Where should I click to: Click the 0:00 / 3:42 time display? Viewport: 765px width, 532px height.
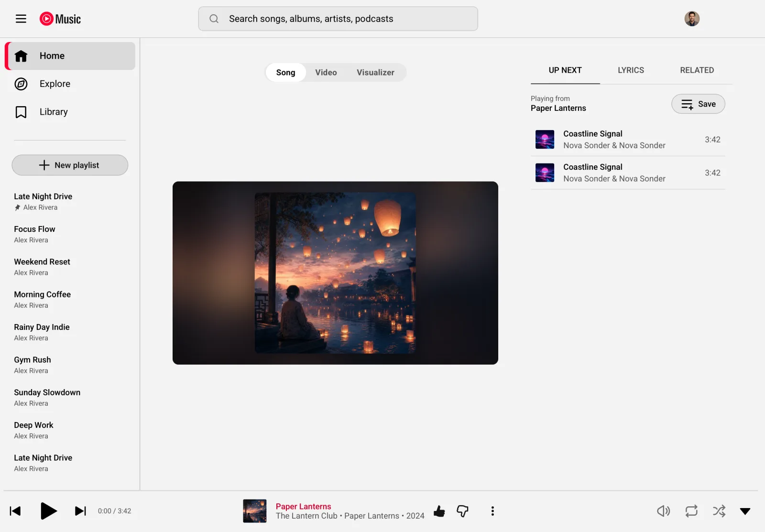tap(114, 511)
